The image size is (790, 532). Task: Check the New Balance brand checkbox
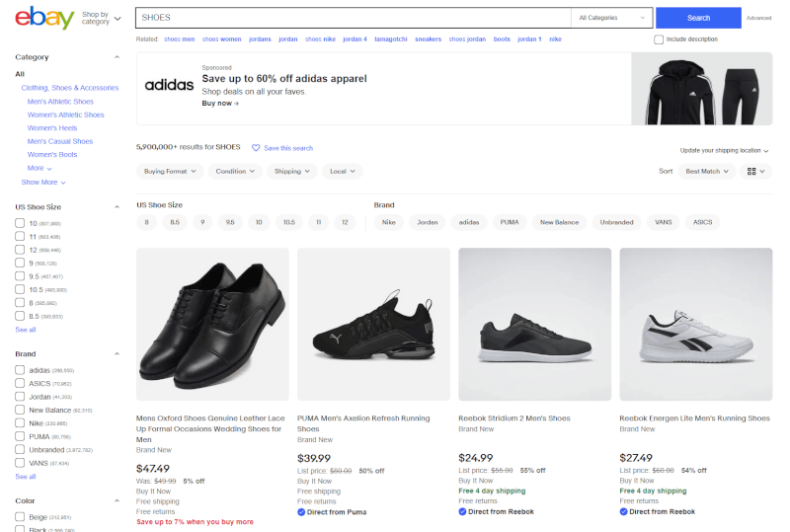(20, 410)
